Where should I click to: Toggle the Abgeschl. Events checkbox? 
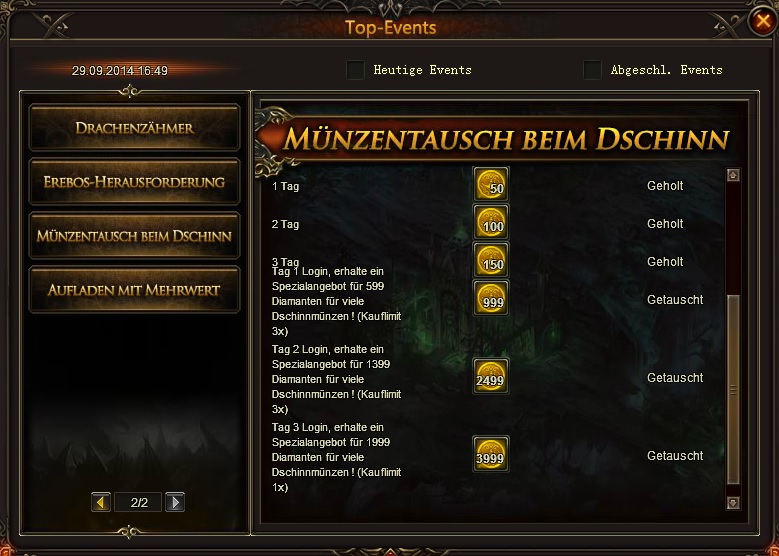592,70
